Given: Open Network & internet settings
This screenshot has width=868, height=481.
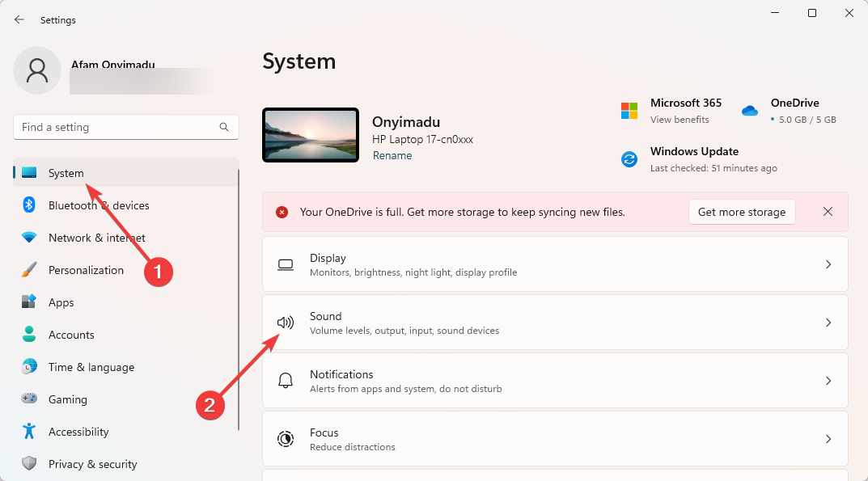Looking at the screenshot, I should click(x=126, y=238).
